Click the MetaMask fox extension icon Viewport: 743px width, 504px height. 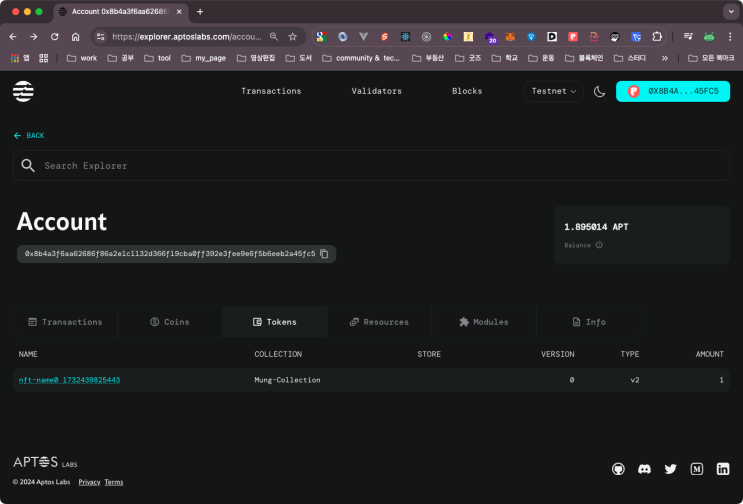(510, 36)
